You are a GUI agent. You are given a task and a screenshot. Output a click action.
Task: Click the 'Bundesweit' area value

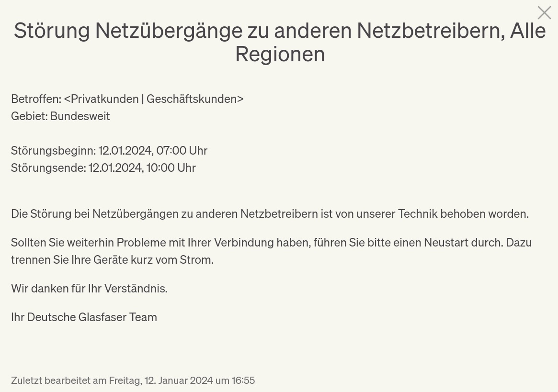click(x=80, y=116)
